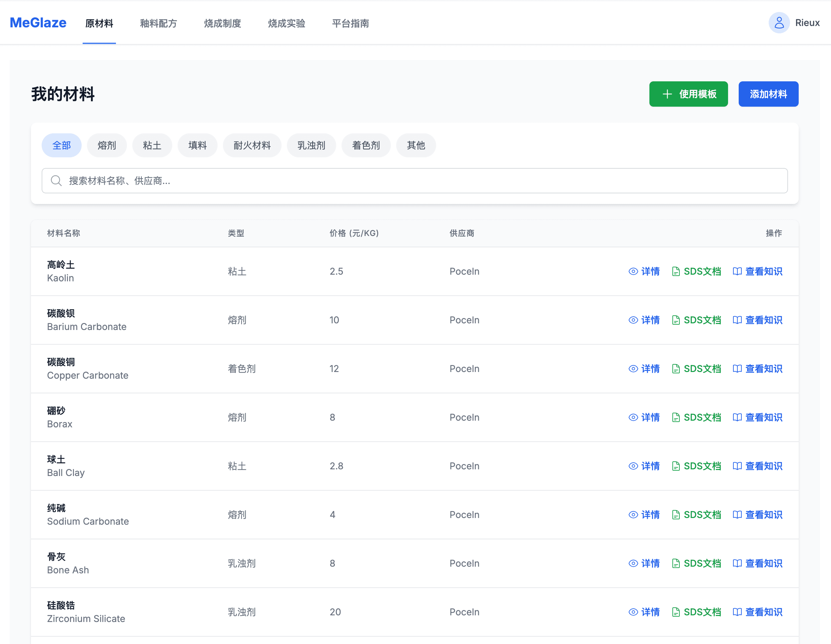The image size is (831, 644).
Task: Select the 硼砂 Borax material name
Action: (60, 418)
